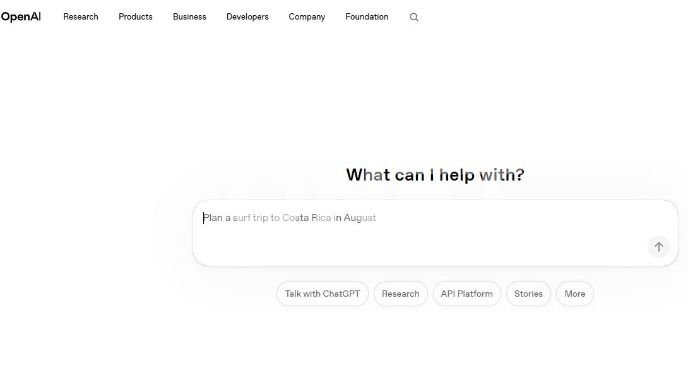
Task: Go to the OpenAI logo home
Action: tap(21, 17)
